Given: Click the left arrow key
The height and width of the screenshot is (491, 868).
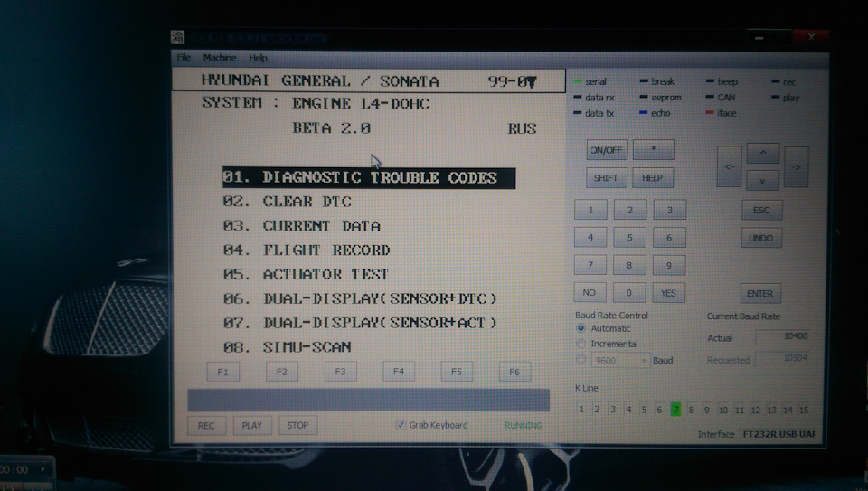Looking at the screenshot, I should pos(730,166).
